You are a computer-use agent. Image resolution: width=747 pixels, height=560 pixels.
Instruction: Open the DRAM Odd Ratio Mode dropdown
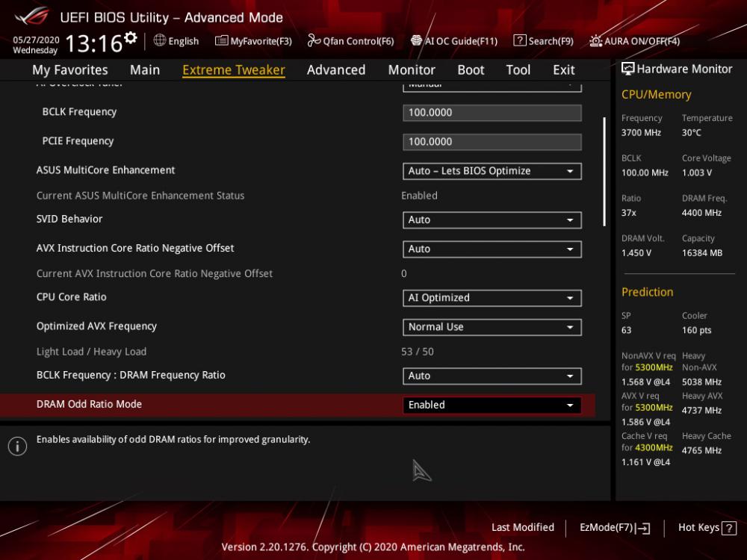[x=492, y=405]
